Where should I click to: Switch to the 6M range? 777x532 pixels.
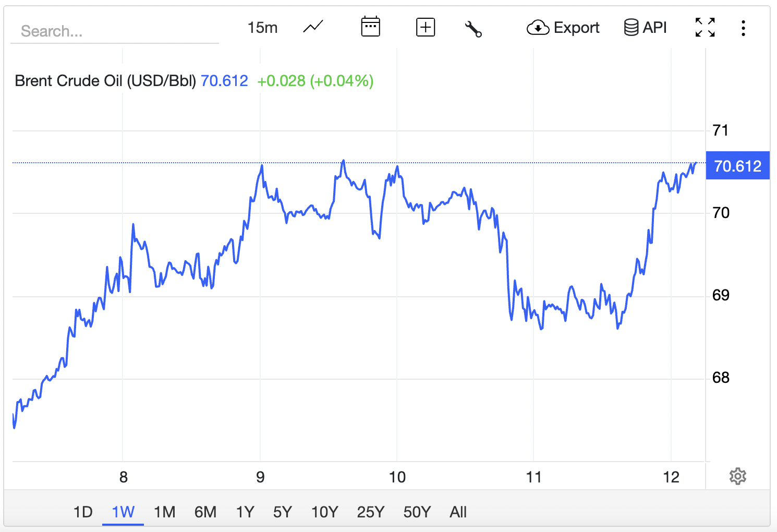205,512
